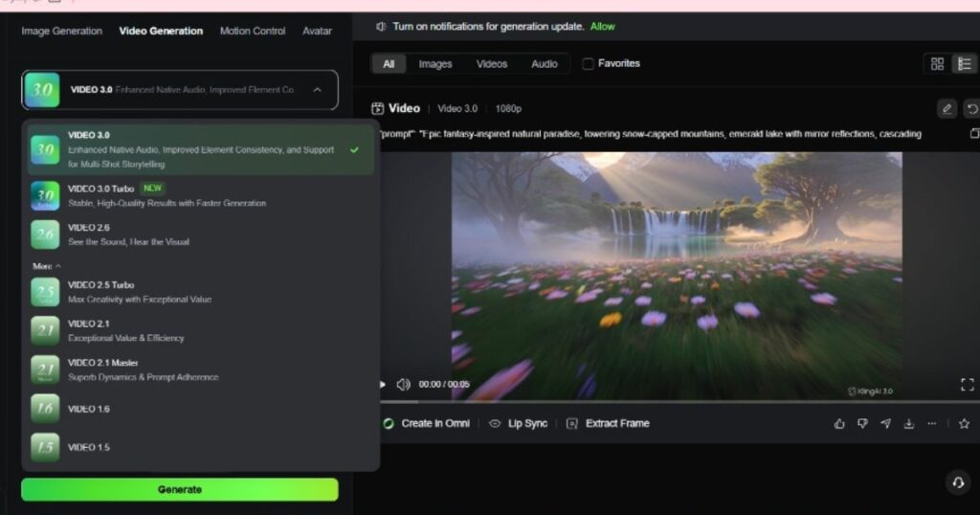
Task: Play the generated video
Action: click(382, 385)
